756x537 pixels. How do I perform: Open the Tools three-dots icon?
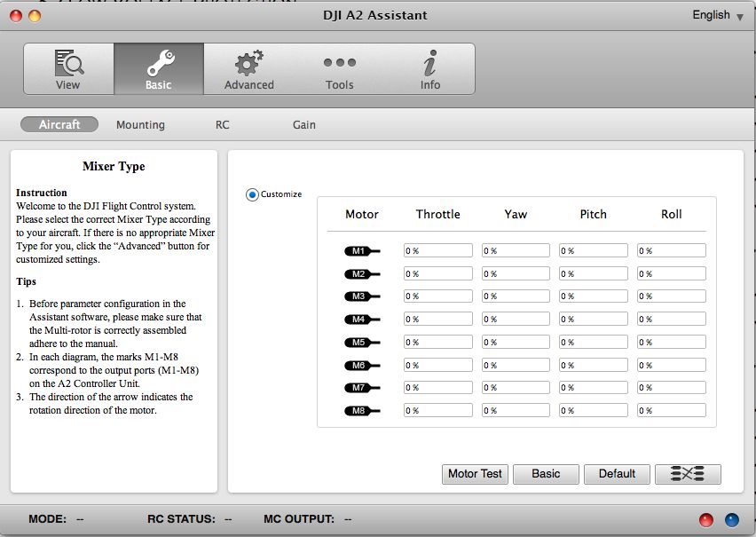(x=340, y=62)
